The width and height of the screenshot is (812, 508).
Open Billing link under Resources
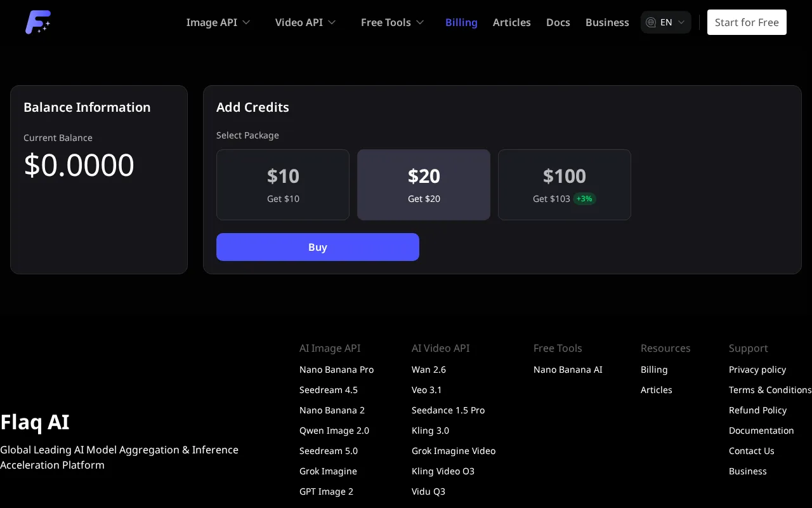(654, 370)
